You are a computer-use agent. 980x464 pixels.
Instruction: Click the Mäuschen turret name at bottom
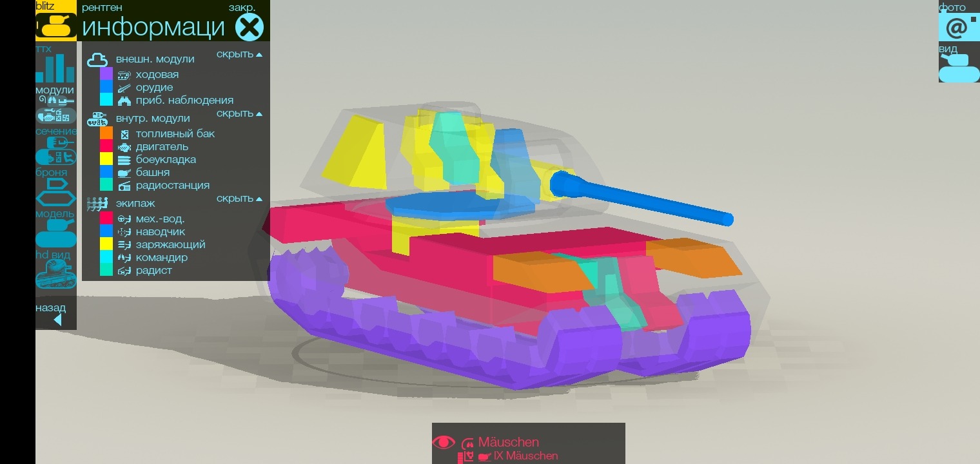tap(509, 443)
